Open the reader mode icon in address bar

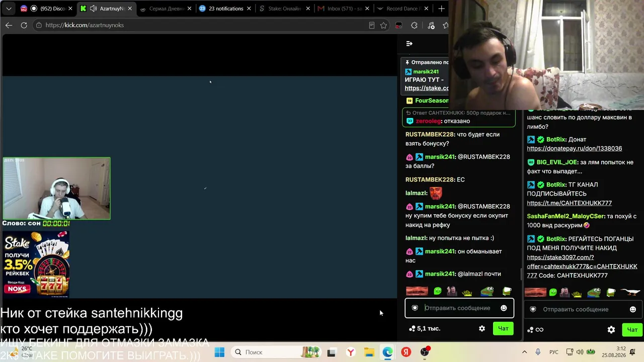click(372, 25)
